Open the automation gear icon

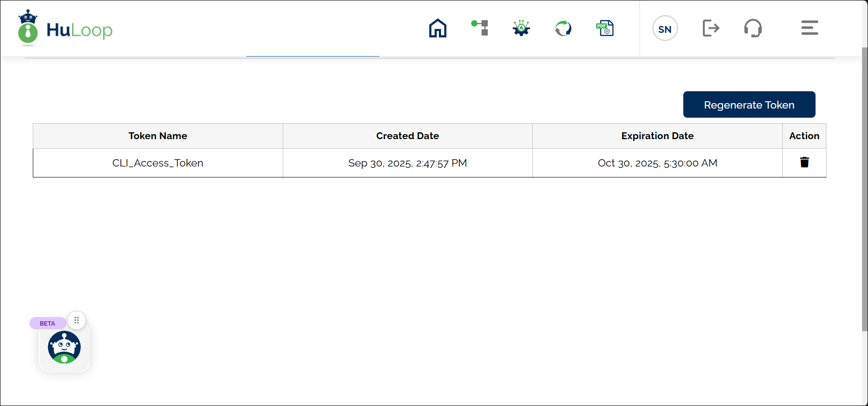point(521,28)
